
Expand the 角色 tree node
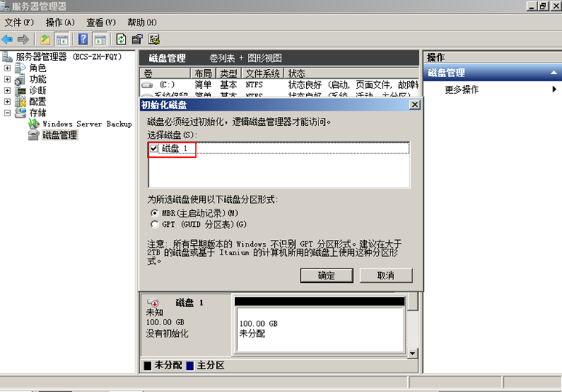(x=7, y=68)
